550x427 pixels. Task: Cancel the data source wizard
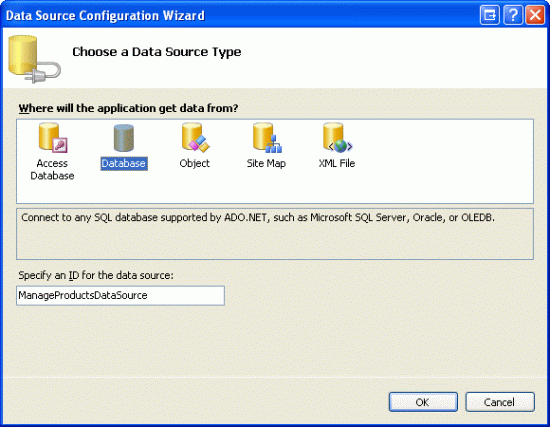point(500,402)
